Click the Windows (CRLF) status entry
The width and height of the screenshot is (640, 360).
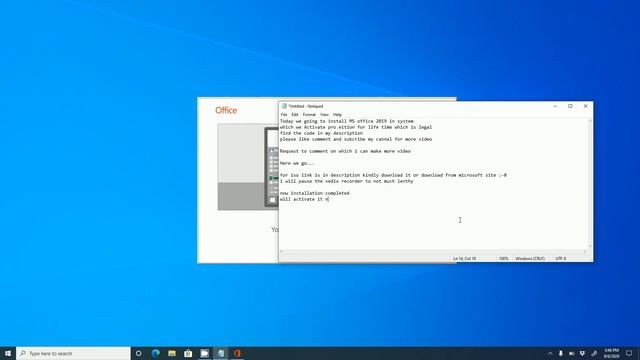point(530,259)
